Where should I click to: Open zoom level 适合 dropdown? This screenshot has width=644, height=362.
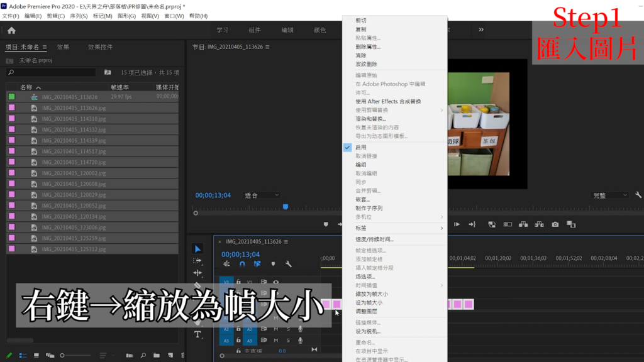[x=262, y=195]
